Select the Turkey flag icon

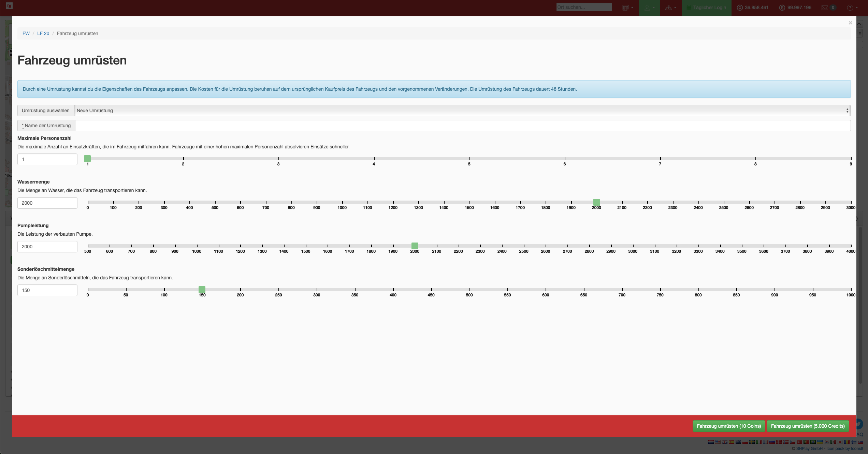(799, 442)
